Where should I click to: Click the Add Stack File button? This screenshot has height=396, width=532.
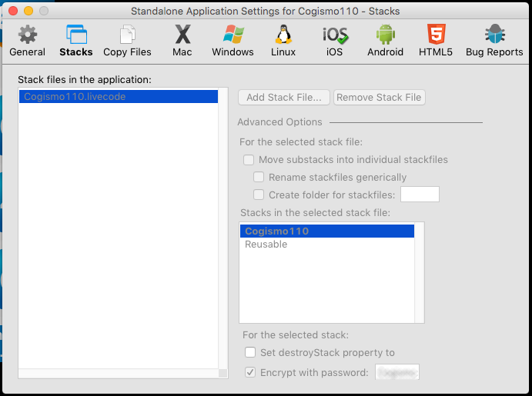(284, 98)
